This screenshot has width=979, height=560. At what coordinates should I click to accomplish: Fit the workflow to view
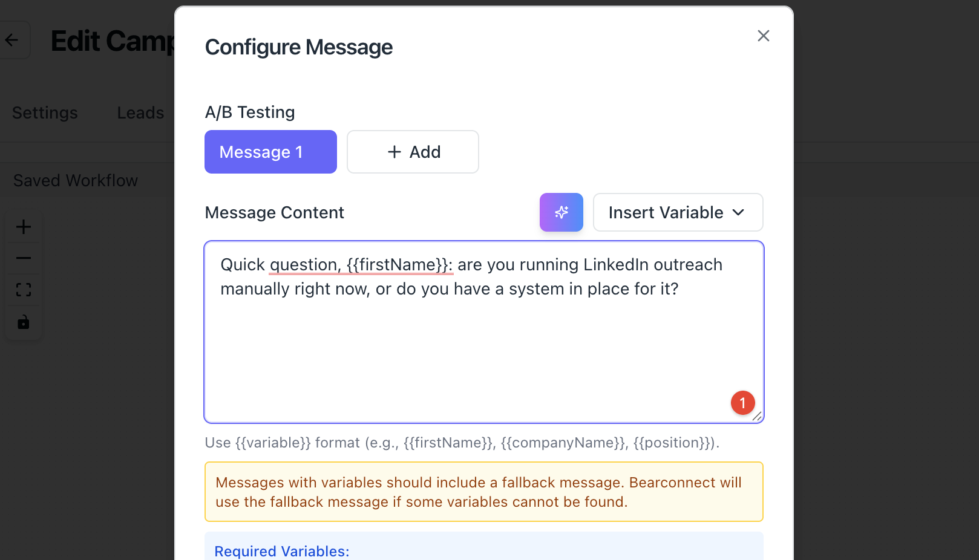point(24,290)
